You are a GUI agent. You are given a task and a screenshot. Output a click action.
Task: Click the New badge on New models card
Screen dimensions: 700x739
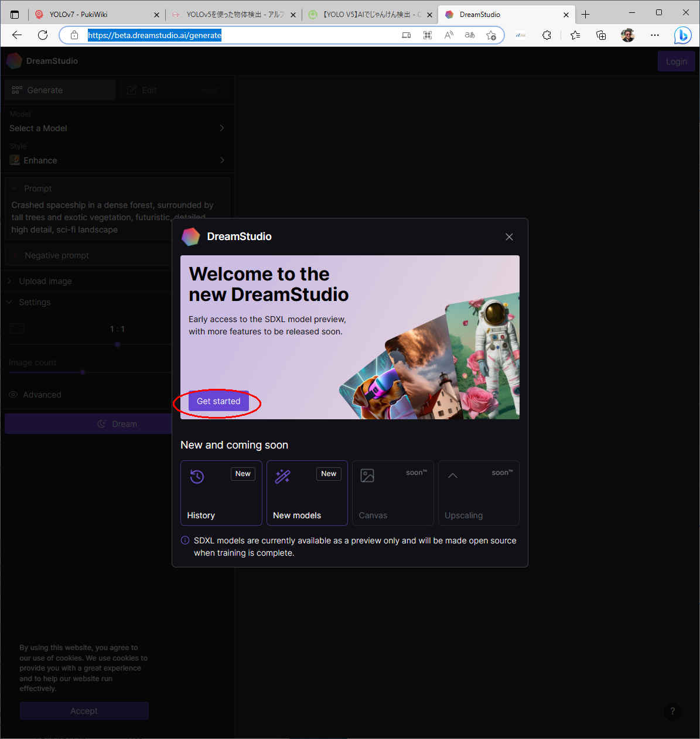pyautogui.click(x=329, y=474)
